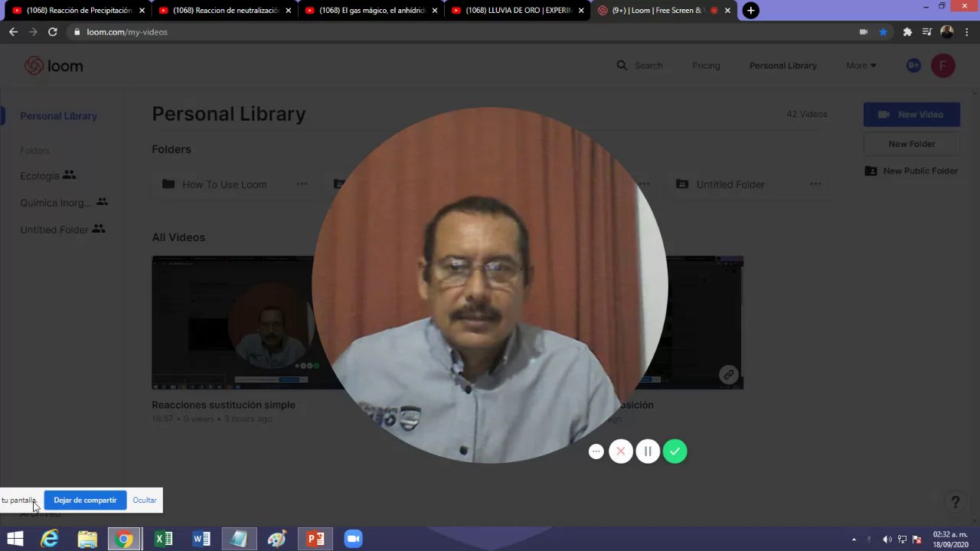
Task: Open Paint from the taskbar
Action: click(x=277, y=539)
